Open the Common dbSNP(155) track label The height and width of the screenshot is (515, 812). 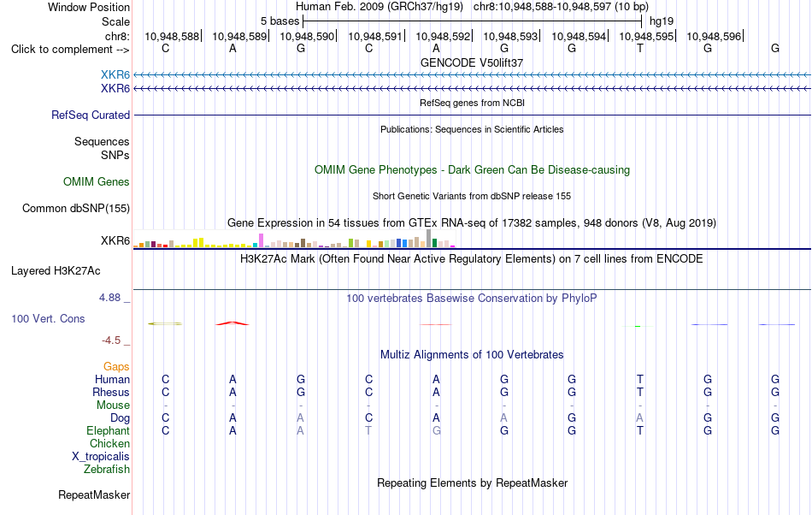click(x=76, y=208)
